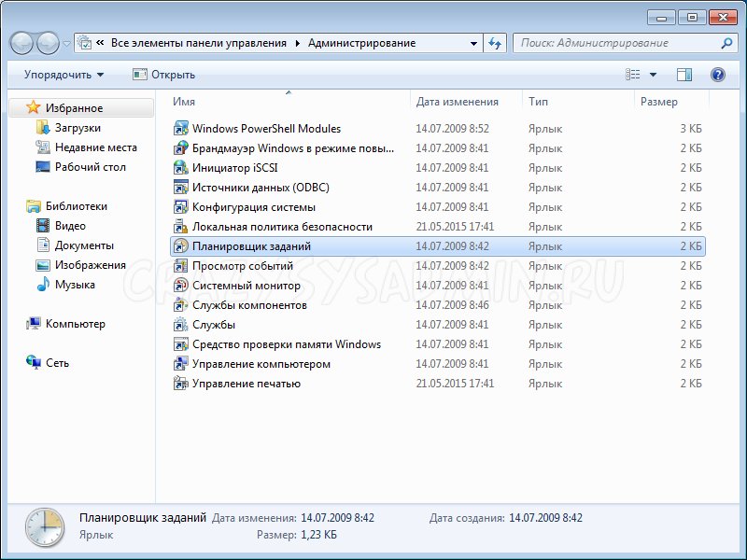Screen dimensions: 747x560
Task: Click the Открыть toolbar button
Action: click(x=164, y=75)
